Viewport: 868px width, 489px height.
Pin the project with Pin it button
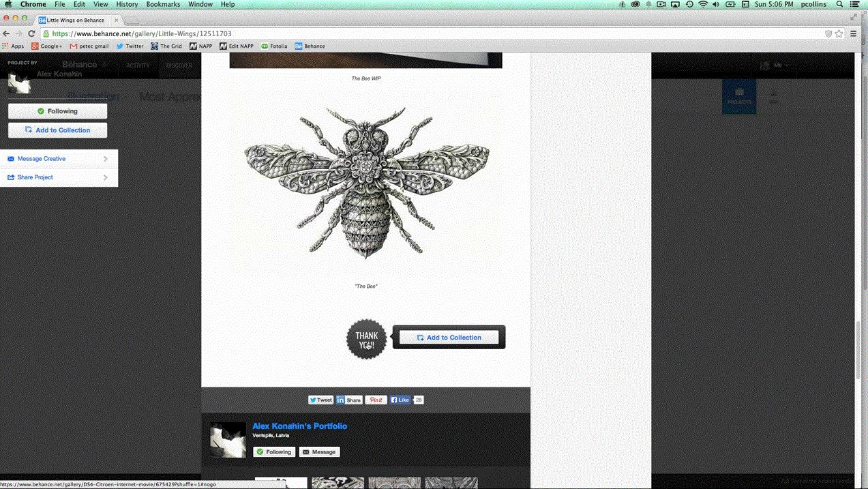[376, 400]
